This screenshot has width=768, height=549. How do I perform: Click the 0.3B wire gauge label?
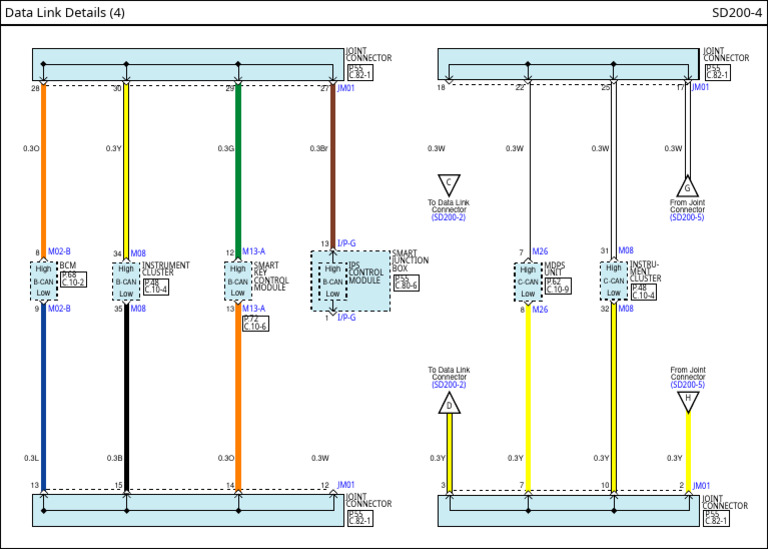[x=115, y=458]
